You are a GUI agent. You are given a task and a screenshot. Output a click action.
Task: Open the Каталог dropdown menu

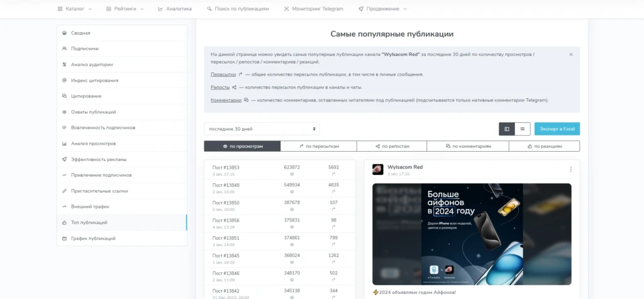click(75, 9)
